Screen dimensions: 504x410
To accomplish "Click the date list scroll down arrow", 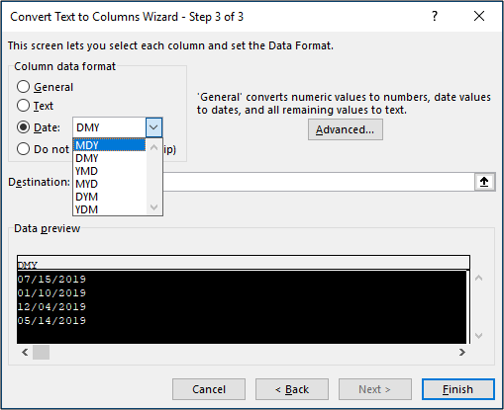I will tap(154, 207).
